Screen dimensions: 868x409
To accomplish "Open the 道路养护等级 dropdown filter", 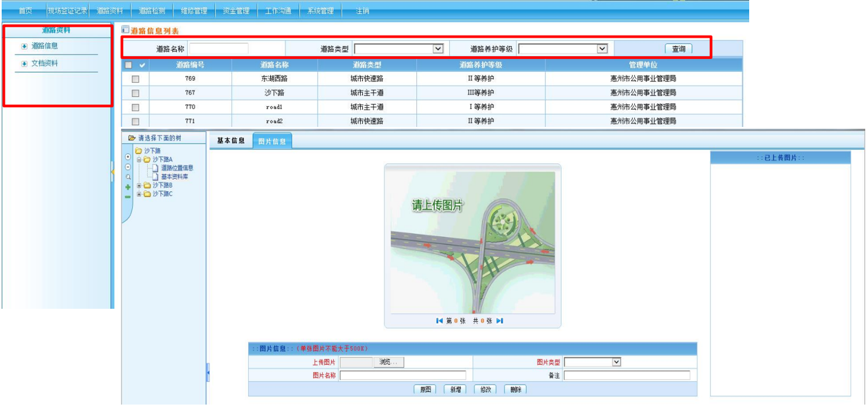I will (x=562, y=49).
